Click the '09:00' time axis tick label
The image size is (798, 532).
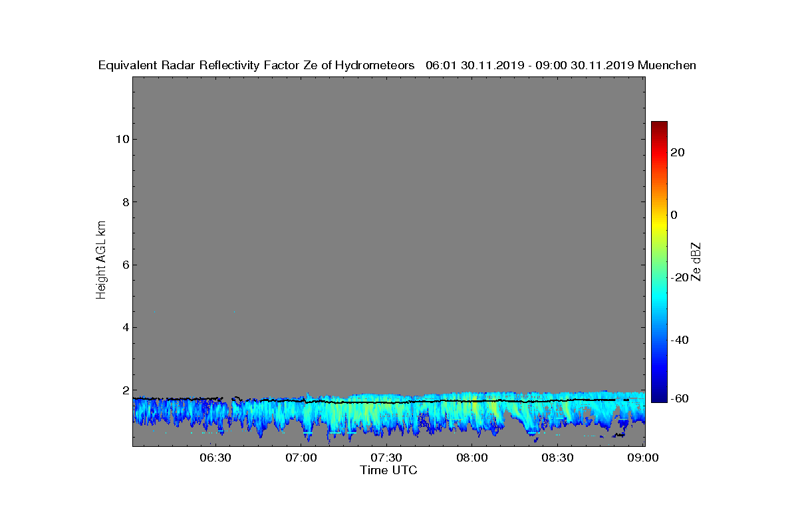click(644, 458)
